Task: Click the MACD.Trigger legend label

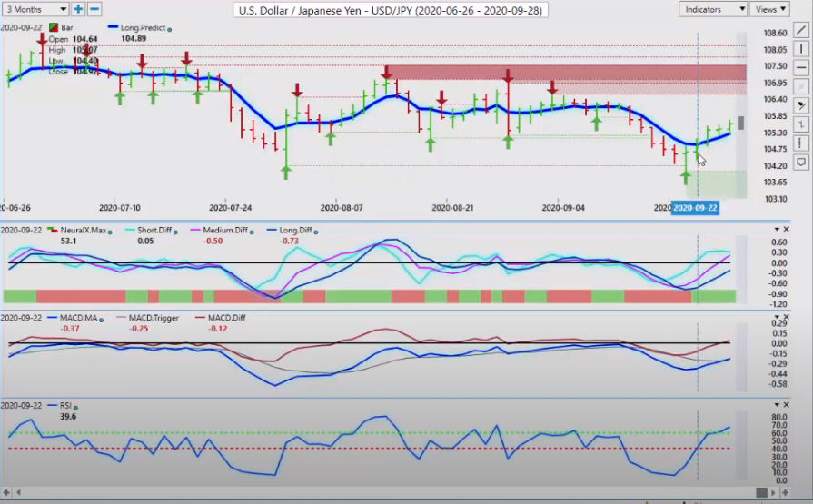Action: 154,318
